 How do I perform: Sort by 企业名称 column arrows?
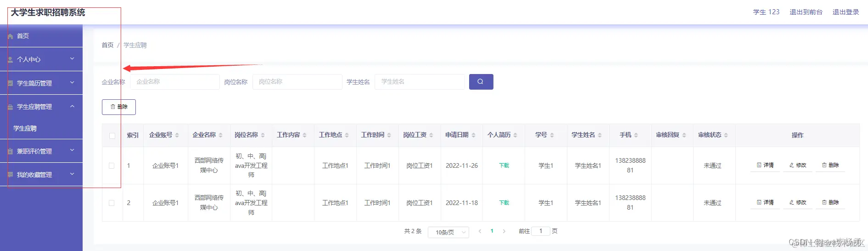[220, 135]
